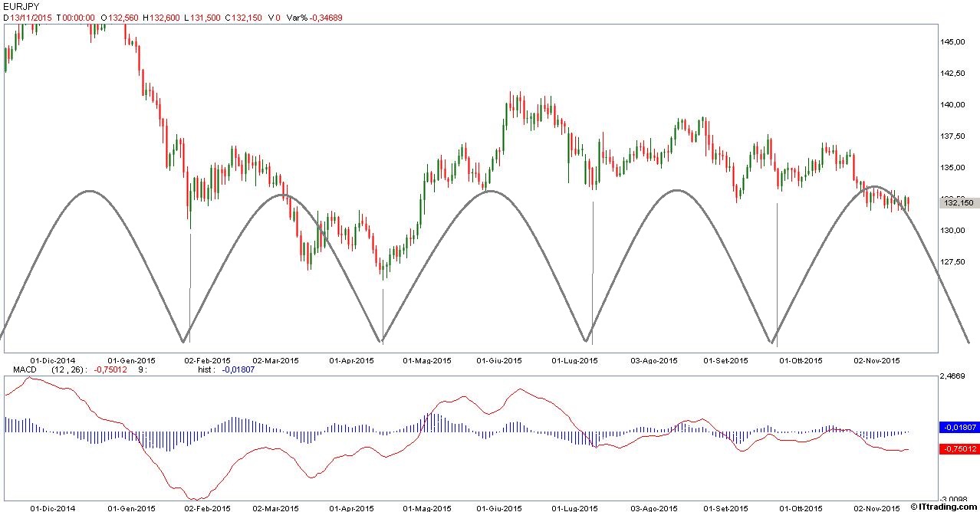Open the ITtrading.com watermark link
The height and width of the screenshot is (512, 980).
pyautogui.click(x=944, y=507)
